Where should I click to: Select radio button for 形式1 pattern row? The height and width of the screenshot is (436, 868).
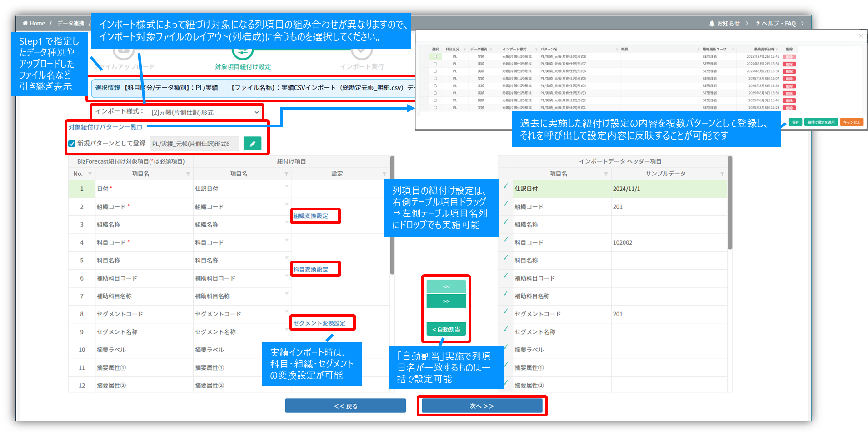click(x=435, y=108)
